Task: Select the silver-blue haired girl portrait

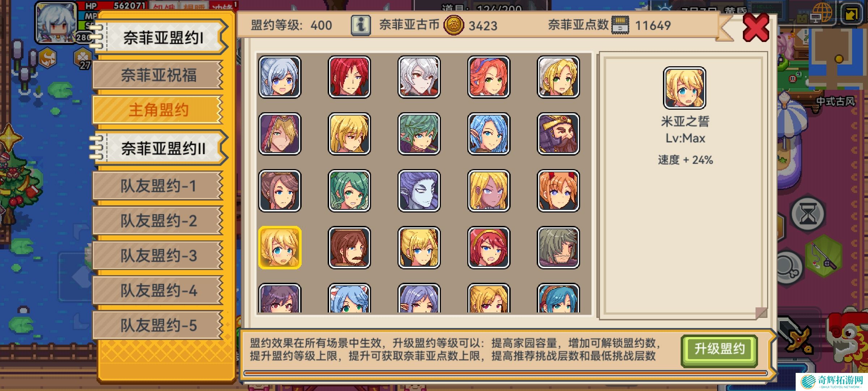Action: (280, 77)
